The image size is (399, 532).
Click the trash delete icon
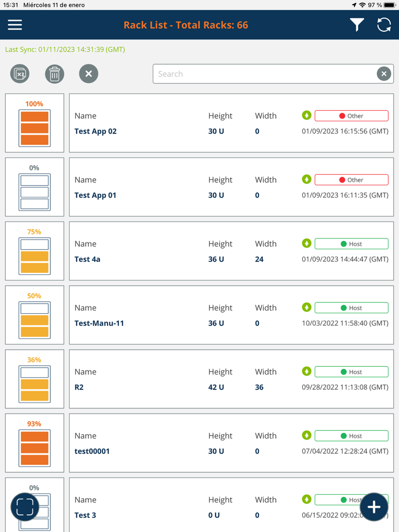(54, 74)
